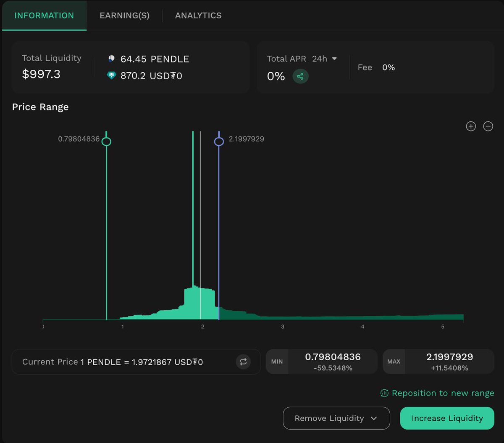
Task: Click the USD₮0 token icon
Action: [x=111, y=76]
